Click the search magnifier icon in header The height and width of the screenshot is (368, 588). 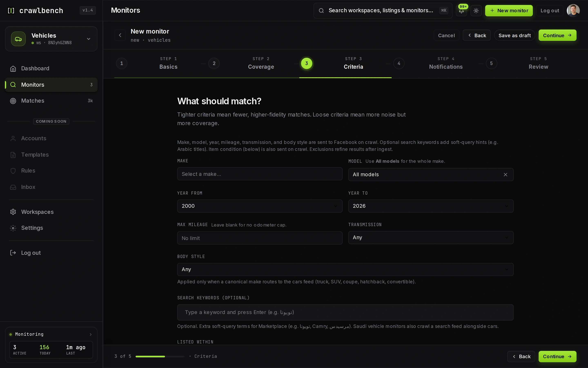pos(321,10)
